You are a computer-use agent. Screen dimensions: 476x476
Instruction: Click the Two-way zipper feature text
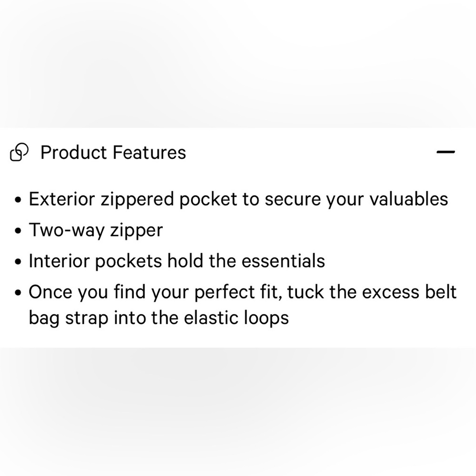96,230
